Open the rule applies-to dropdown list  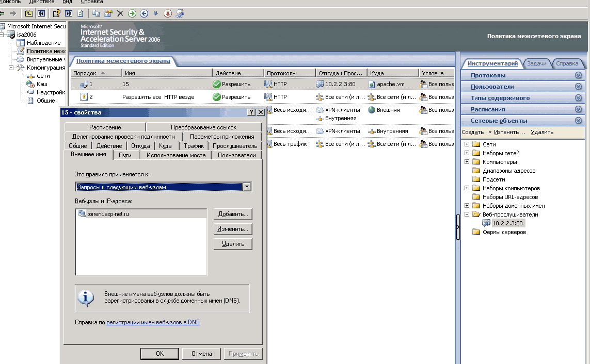click(247, 187)
